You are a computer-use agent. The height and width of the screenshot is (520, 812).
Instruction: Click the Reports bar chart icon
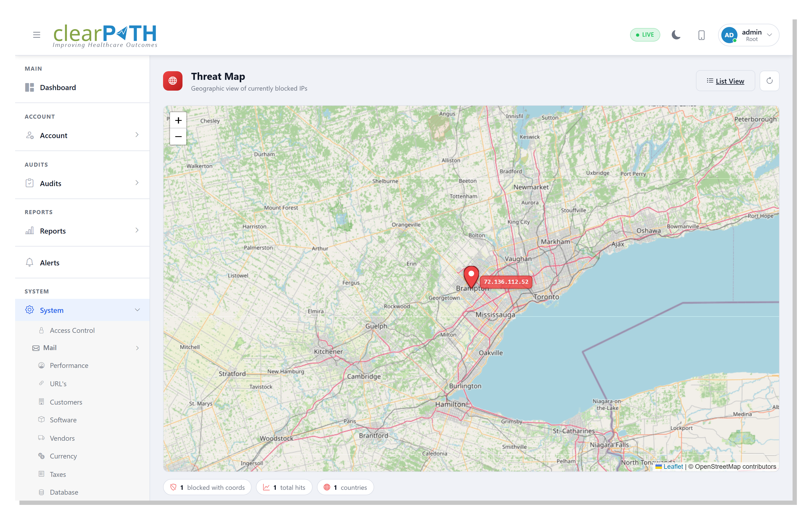tap(29, 231)
